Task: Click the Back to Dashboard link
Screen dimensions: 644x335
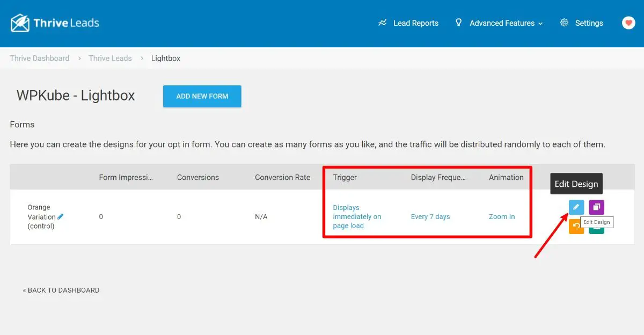Action: coord(61,290)
